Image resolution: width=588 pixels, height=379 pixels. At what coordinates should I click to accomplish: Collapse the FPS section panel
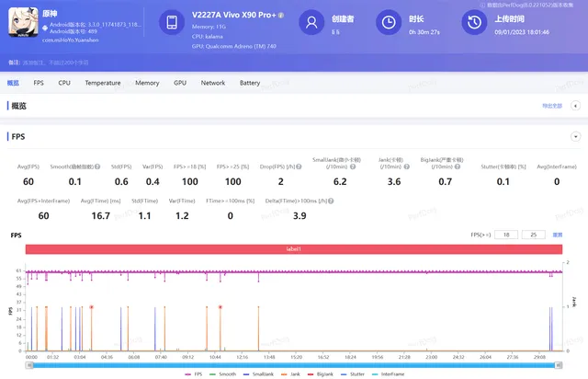[575, 136]
